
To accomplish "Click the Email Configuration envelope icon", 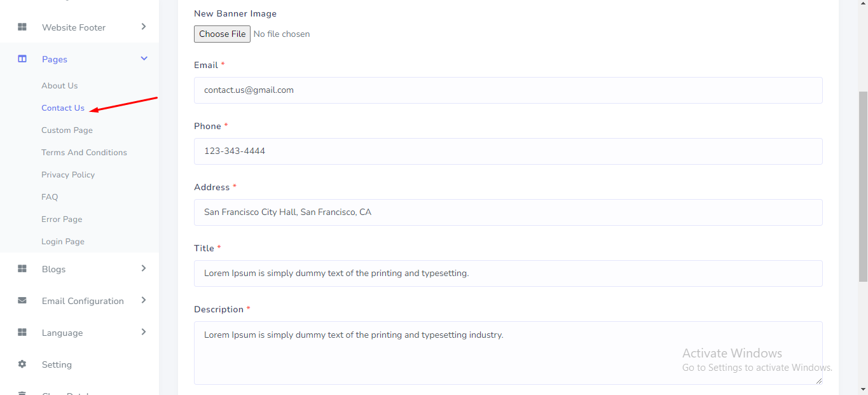I will 22,301.
